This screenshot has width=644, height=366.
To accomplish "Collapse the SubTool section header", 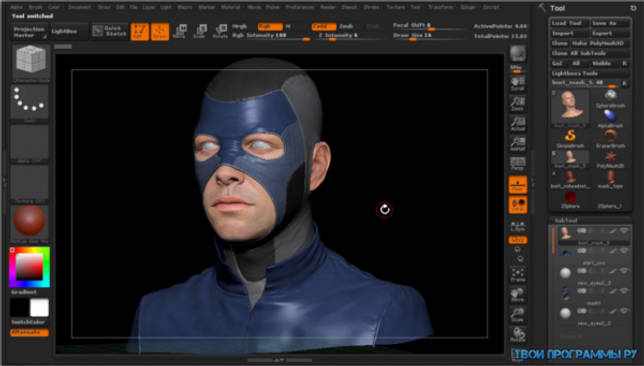I will [566, 221].
